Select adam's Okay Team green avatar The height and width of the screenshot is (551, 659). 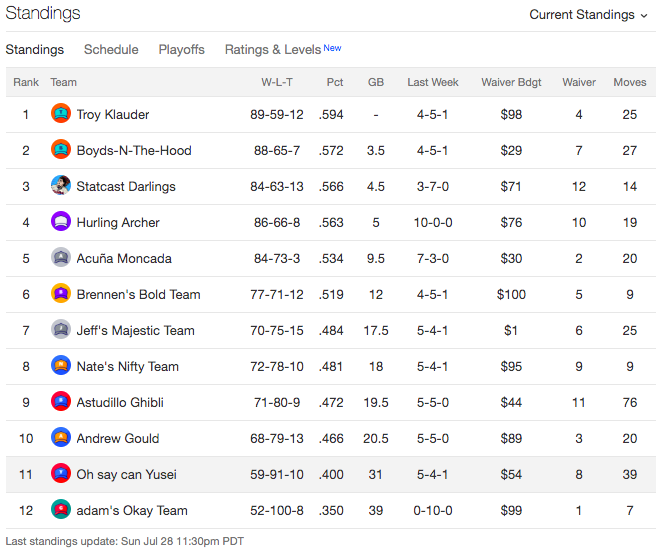point(61,509)
